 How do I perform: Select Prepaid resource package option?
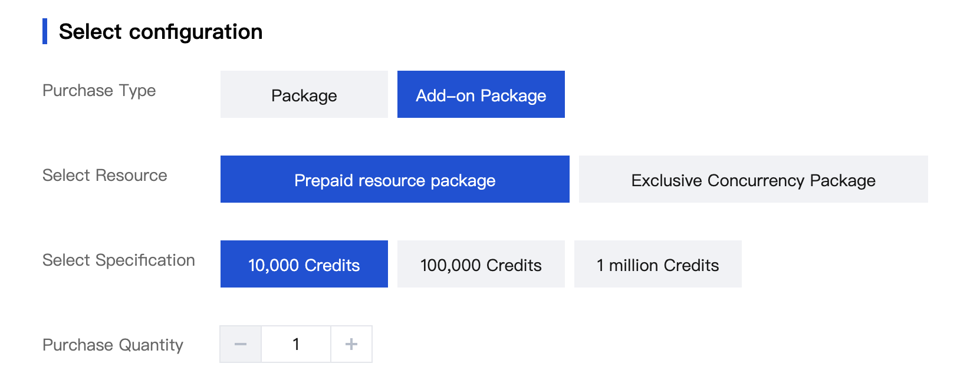[x=395, y=180]
